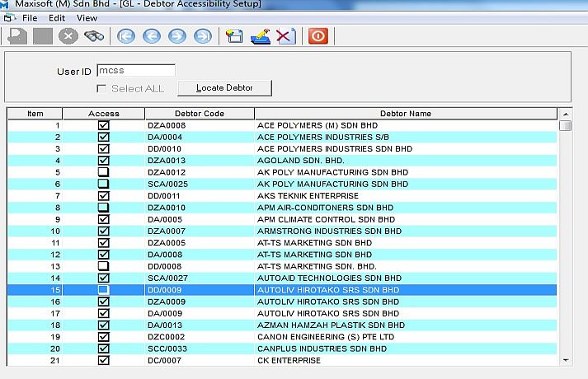Enable access for AK POLY MANUFACTURING DZA0012
Screen dimensions: 588x379
click(x=104, y=172)
